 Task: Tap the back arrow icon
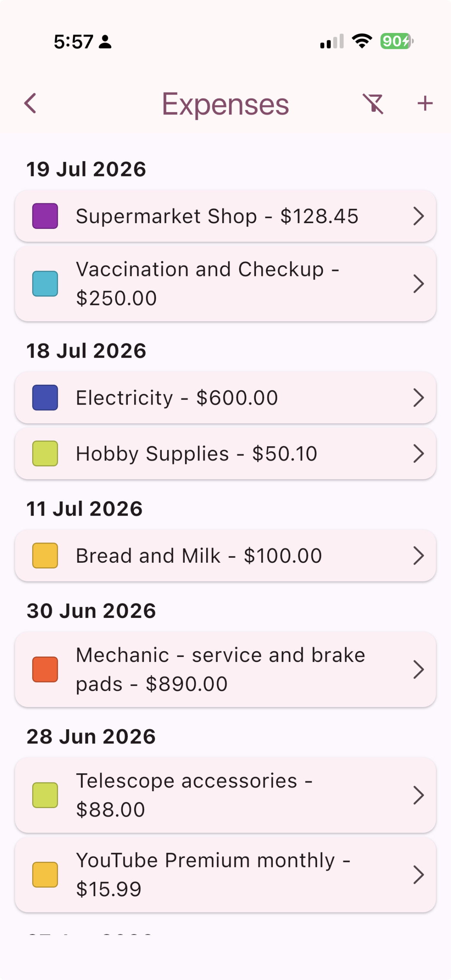tap(30, 103)
